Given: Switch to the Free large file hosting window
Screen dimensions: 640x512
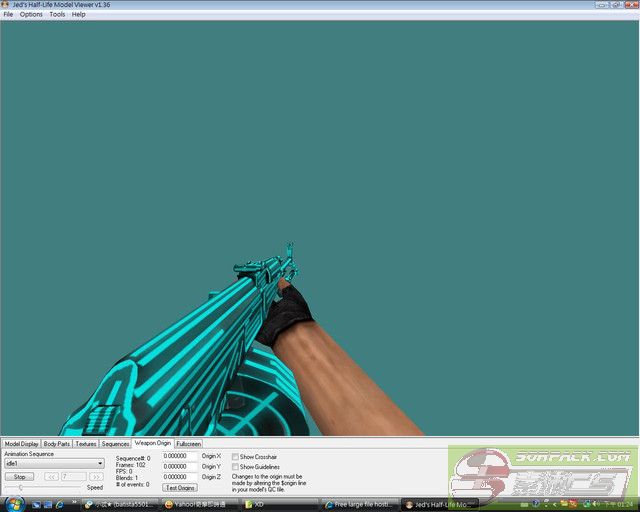Looking at the screenshot, I should click(x=360, y=505).
